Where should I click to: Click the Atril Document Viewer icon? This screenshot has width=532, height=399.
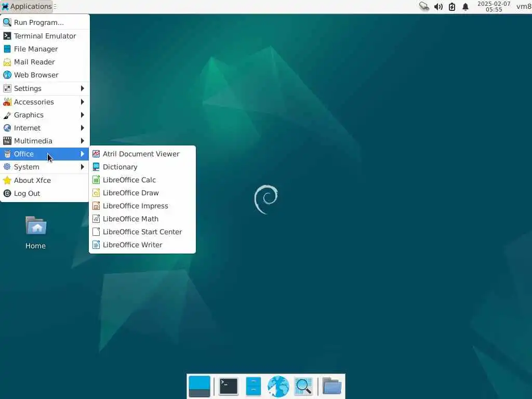coord(96,154)
